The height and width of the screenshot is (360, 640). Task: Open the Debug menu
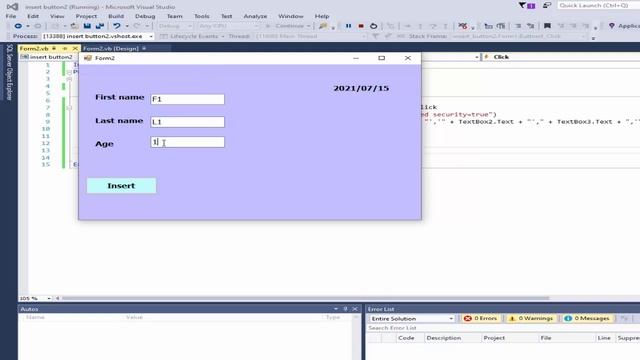[x=145, y=16]
